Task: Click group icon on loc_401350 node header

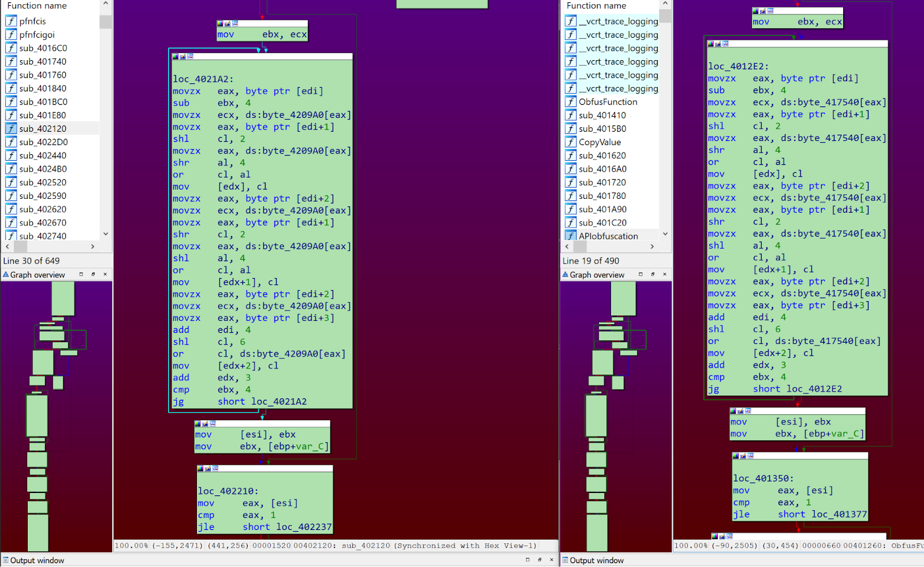Action: [x=751, y=456]
